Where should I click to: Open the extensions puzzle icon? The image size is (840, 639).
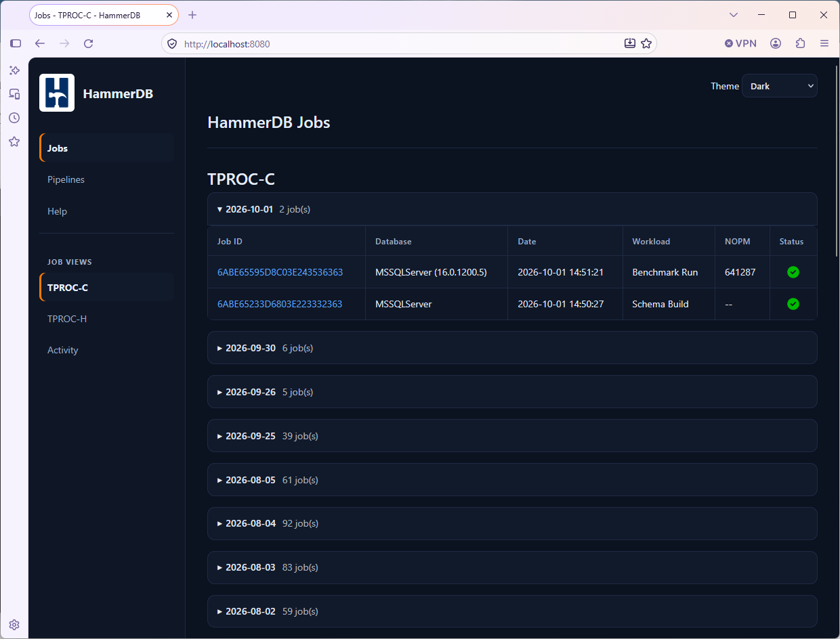click(x=800, y=43)
